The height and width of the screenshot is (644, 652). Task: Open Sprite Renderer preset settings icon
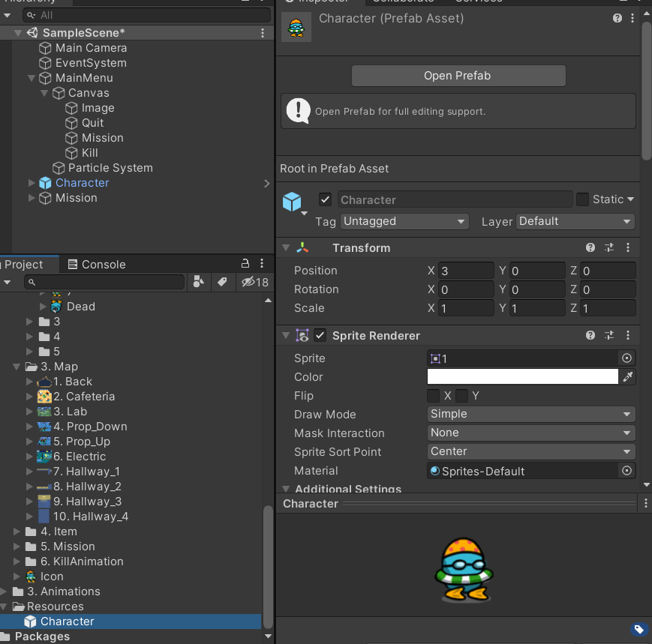(609, 335)
